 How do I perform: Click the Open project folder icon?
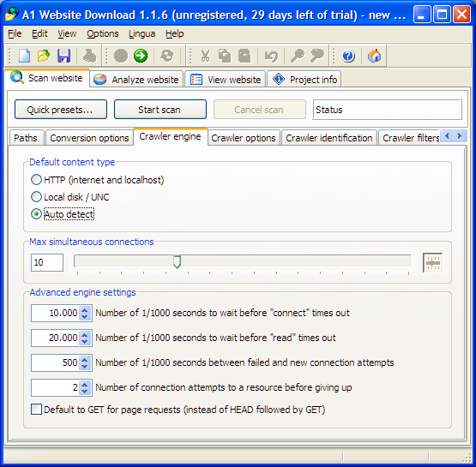coord(44,56)
